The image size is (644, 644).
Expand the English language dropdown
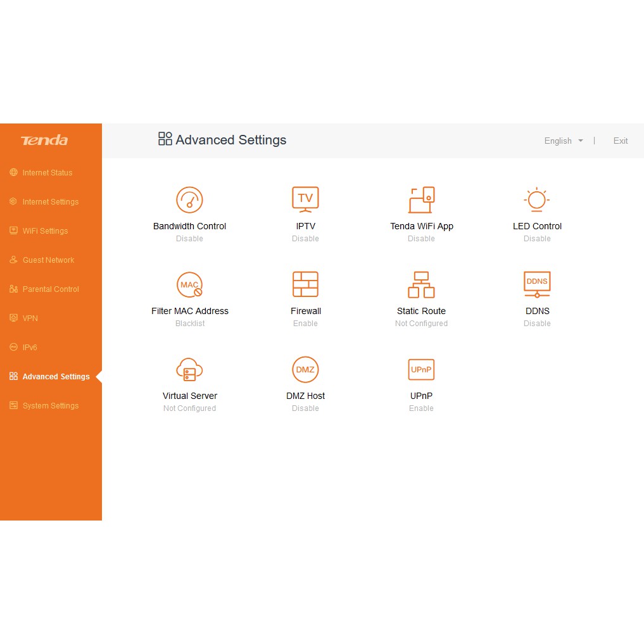563,141
